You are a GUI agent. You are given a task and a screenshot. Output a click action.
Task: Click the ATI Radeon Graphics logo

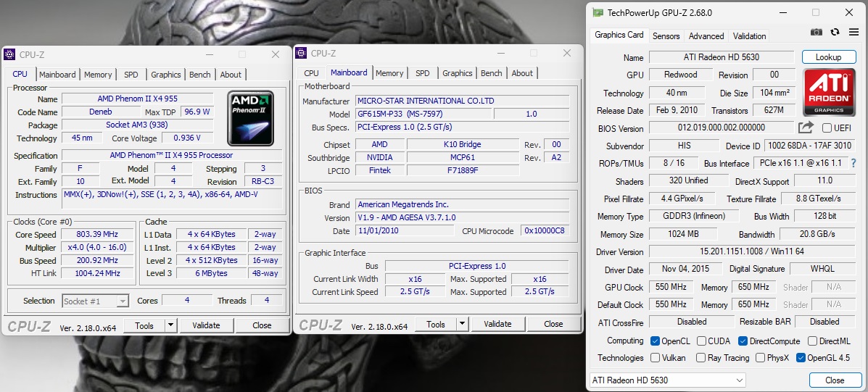[829, 92]
